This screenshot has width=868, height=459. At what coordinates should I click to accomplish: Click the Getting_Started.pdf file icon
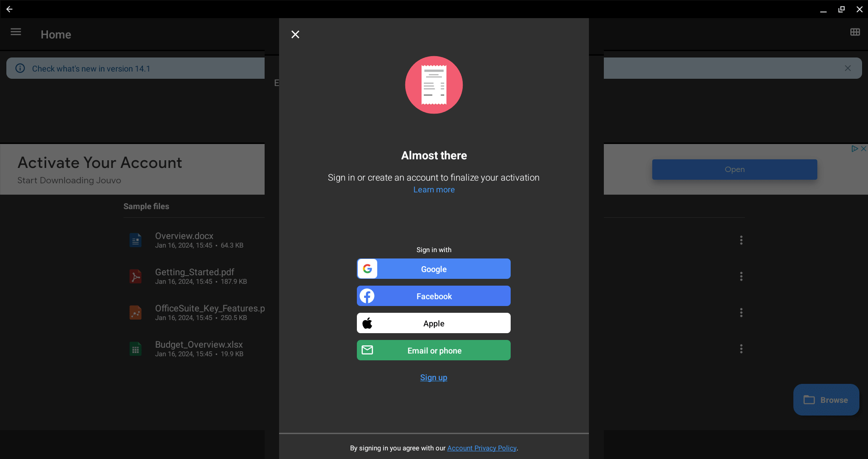tap(136, 276)
